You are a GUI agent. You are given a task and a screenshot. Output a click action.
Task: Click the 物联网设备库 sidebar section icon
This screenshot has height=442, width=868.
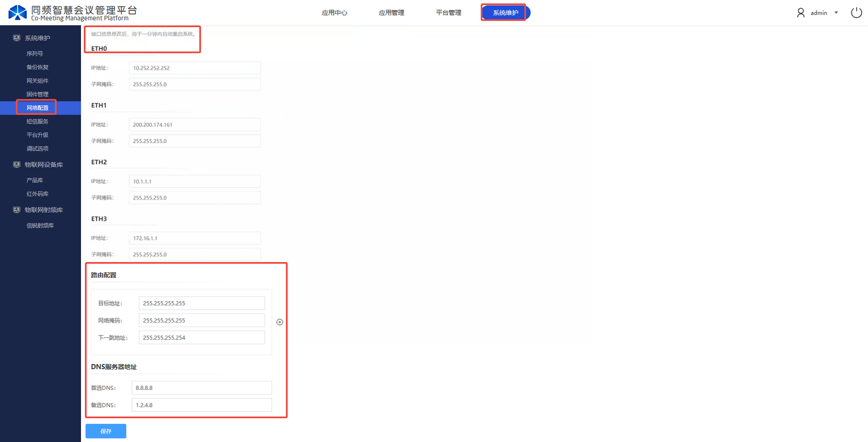16,165
